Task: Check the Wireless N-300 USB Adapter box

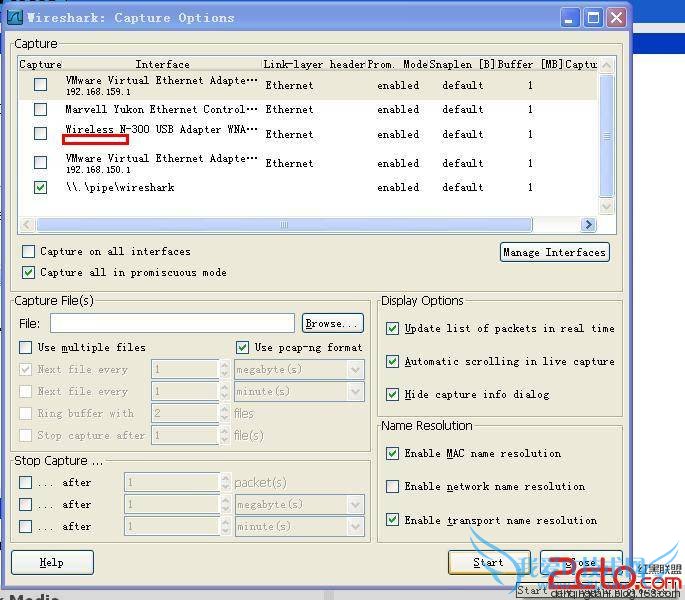Action: (x=41, y=133)
